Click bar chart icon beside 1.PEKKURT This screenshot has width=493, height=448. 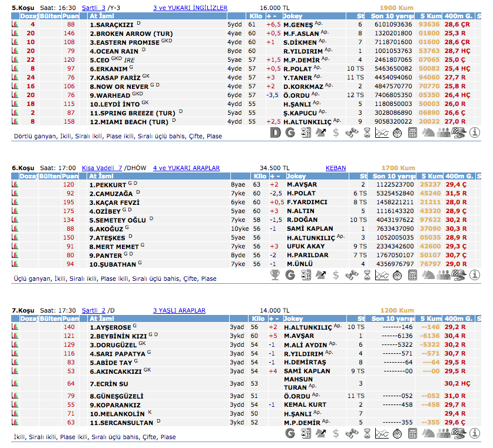[x=15, y=185]
